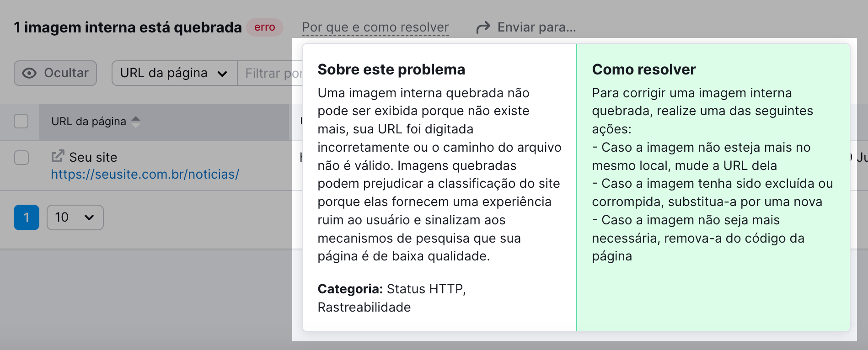This screenshot has width=868, height=350.
Task: Click the eye icon inside the Ocultar button
Action: [28, 73]
